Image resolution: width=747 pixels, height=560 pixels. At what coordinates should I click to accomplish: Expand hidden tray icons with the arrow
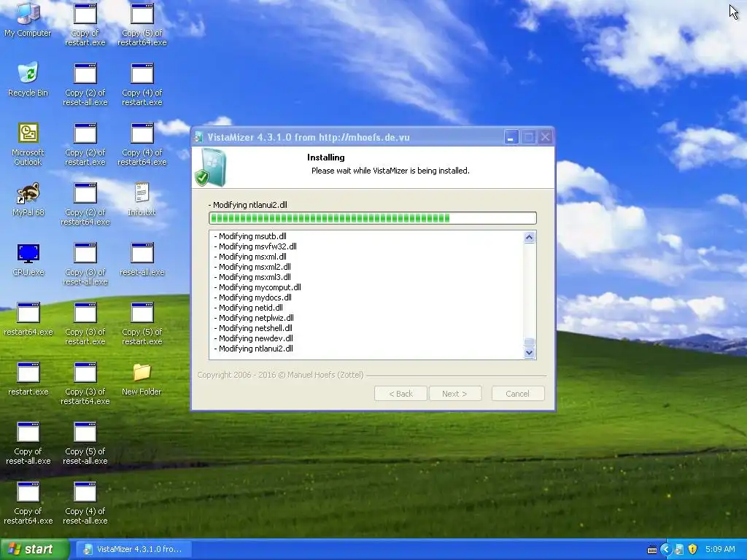click(x=665, y=549)
